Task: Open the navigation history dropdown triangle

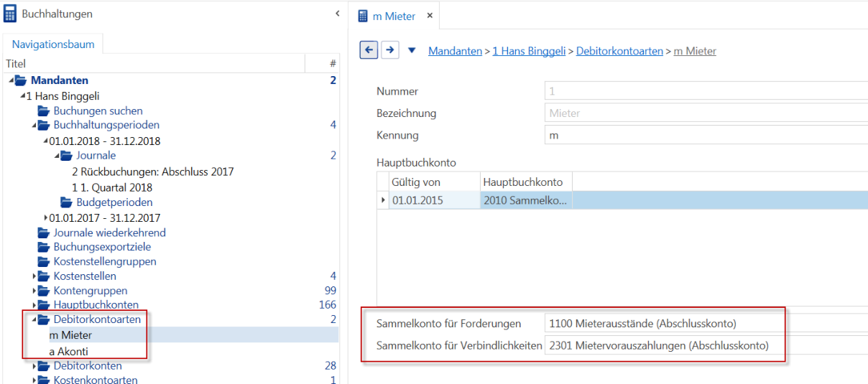Action: [412, 51]
